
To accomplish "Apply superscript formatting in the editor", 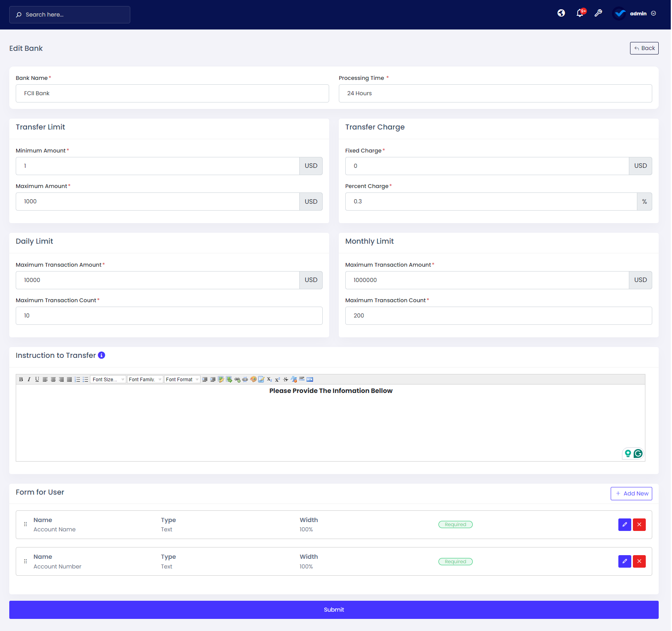I will [277, 379].
